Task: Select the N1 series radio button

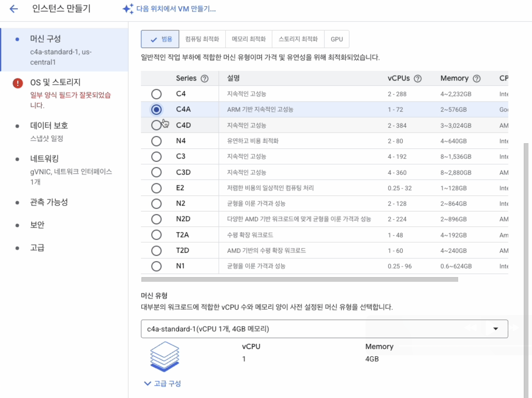Action: coord(156,266)
